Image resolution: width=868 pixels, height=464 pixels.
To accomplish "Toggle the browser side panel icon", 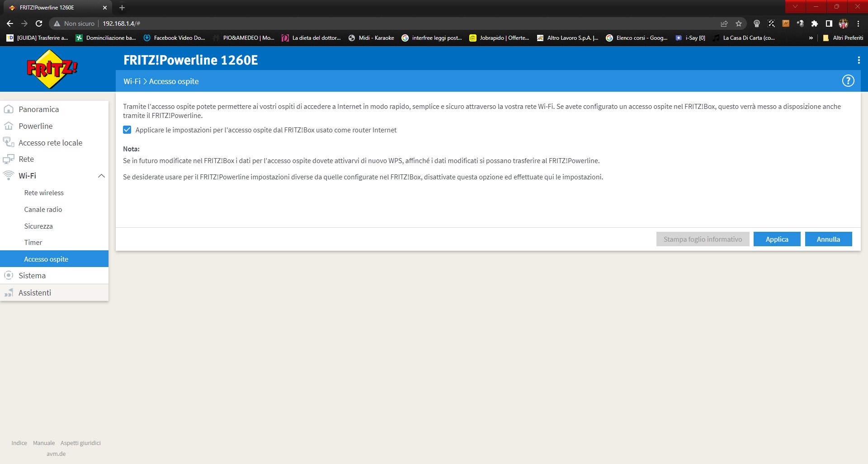I will 829,23.
